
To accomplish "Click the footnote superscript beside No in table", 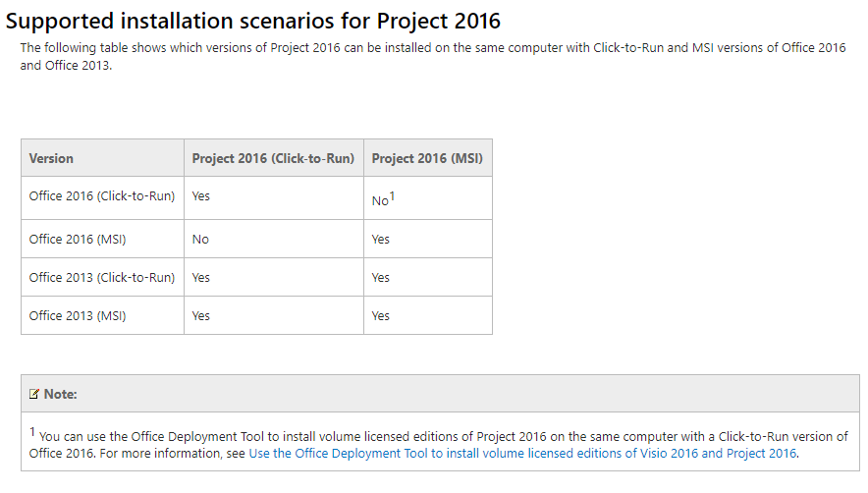I will point(392,195).
